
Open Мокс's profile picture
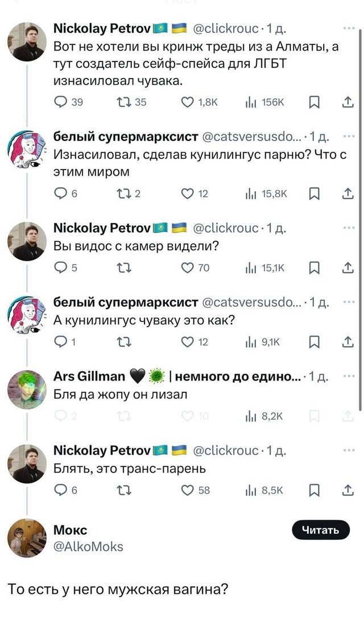coord(27,538)
